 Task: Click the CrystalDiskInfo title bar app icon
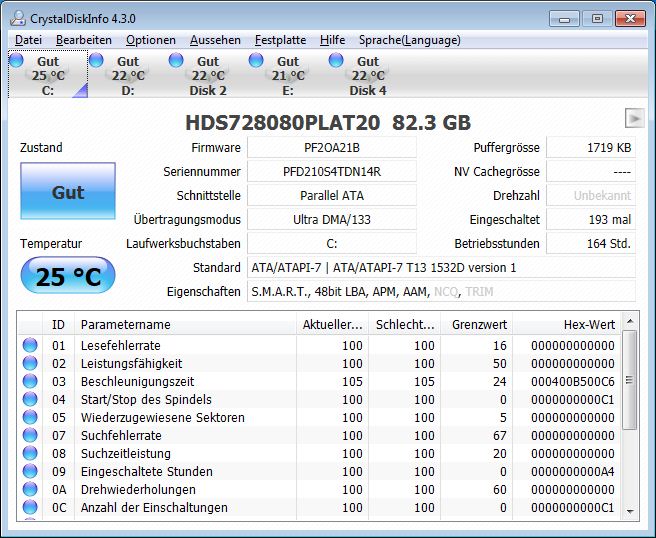click(18, 18)
